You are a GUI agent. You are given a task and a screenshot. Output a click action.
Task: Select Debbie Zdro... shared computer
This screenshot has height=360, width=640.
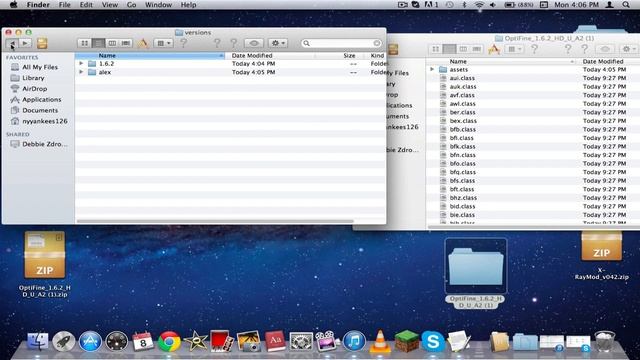tap(44, 144)
